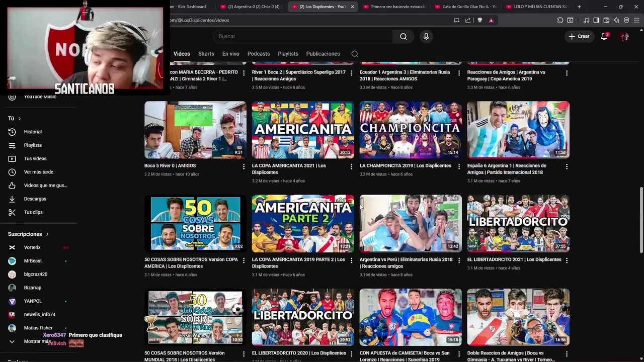Click the page vertical scrollbar
644x362 pixels.
641,220
